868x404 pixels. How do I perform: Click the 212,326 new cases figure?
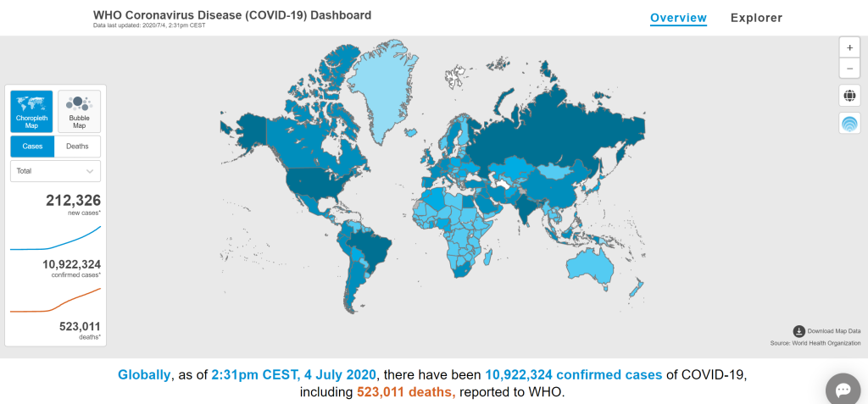(x=73, y=201)
